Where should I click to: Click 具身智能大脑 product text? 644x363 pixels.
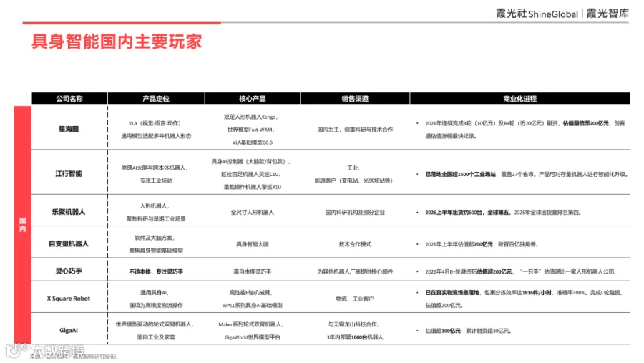[x=252, y=244]
